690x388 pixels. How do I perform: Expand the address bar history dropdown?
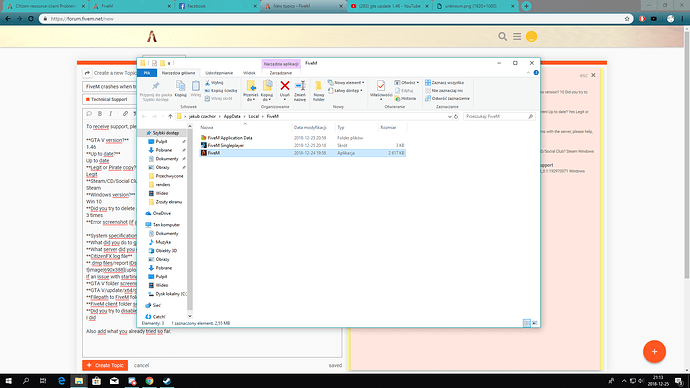pos(449,117)
